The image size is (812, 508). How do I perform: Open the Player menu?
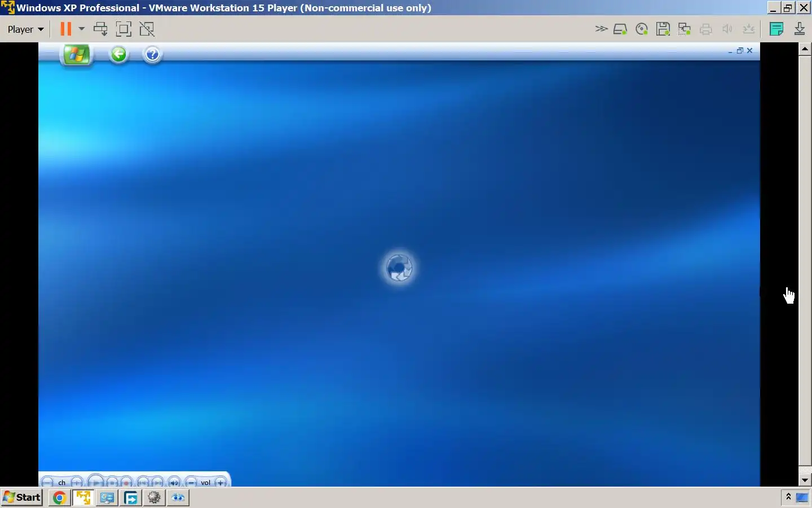pos(25,29)
